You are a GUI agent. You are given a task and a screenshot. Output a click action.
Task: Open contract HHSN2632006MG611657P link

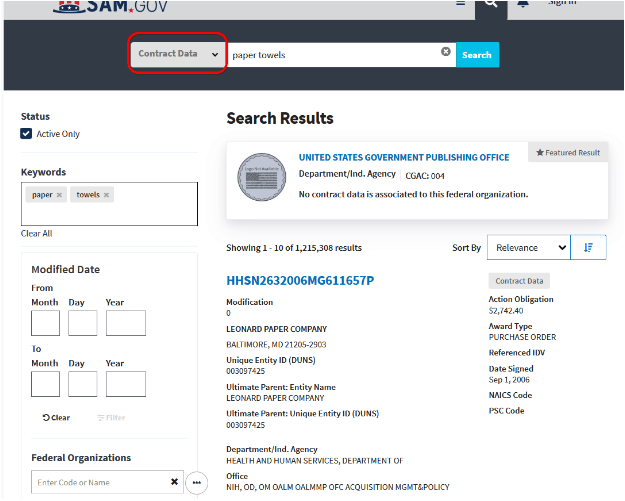coord(300,281)
